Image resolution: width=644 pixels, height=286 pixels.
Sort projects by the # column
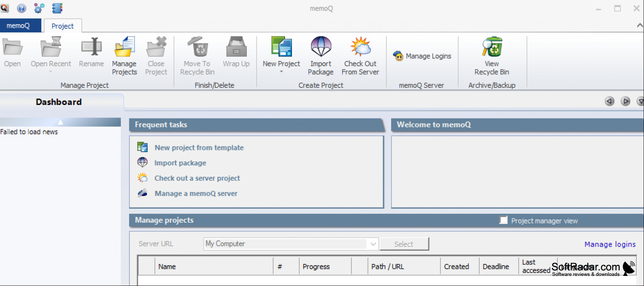[x=286, y=266]
